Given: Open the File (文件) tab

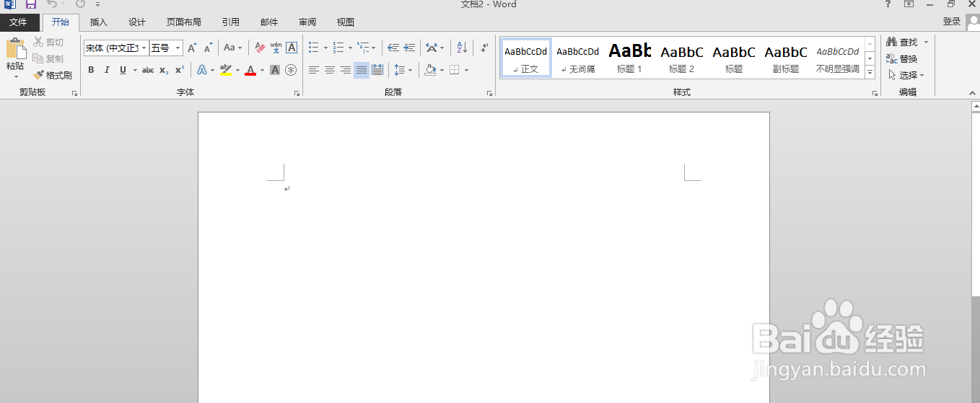Looking at the screenshot, I should [x=19, y=22].
